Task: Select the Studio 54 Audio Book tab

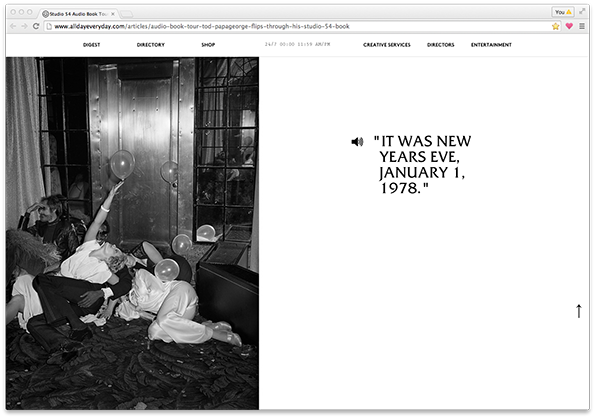Action: tap(79, 14)
